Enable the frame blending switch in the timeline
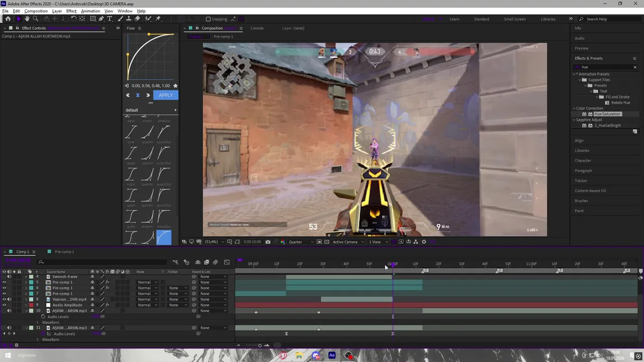644x362 pixels. click(206, 262)
